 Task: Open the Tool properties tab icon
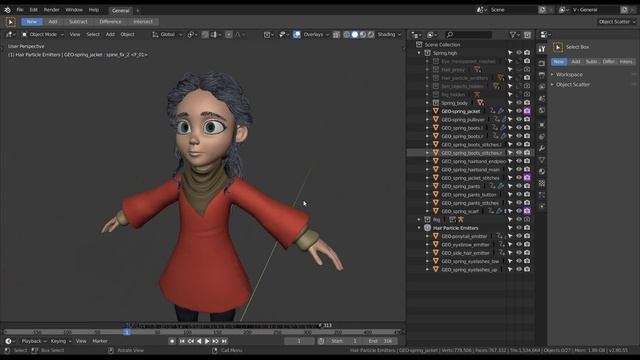point(542,49)
